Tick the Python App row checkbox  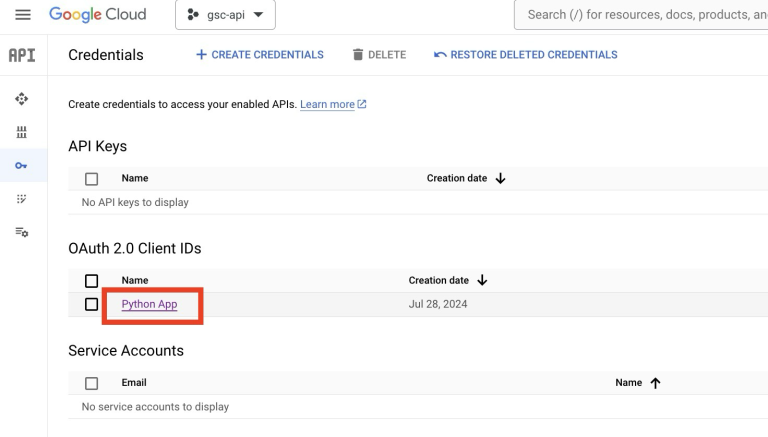tap(92, 304)
